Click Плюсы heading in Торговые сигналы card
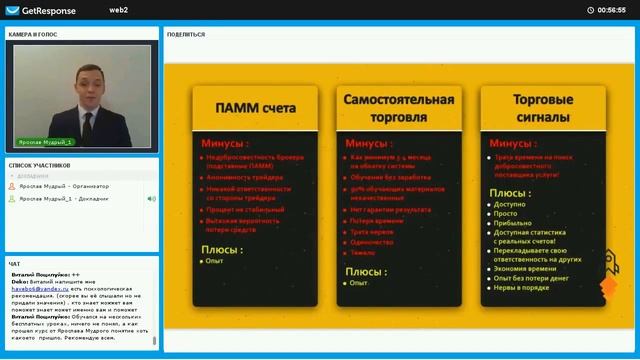This screenshot has height=360, width=640. pos(510,193)
